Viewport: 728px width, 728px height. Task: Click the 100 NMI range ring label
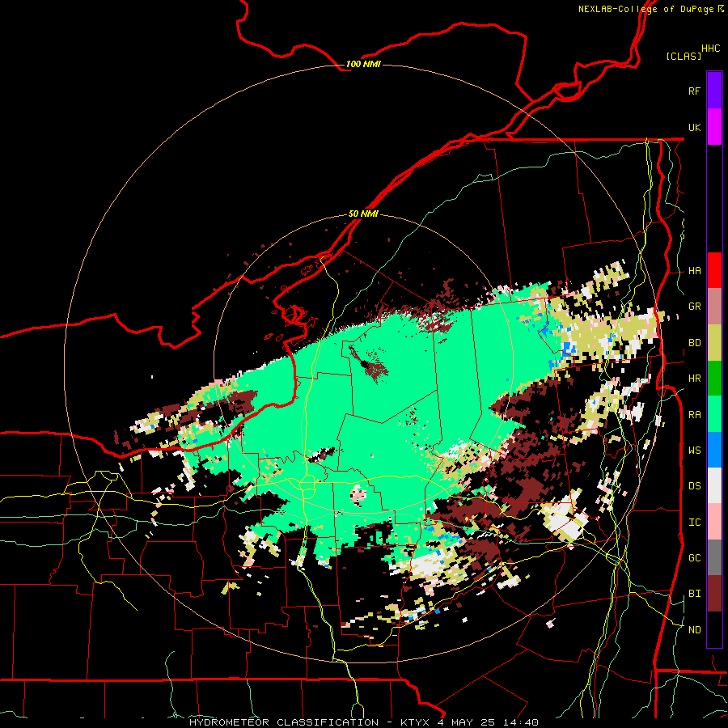point(363,64)
